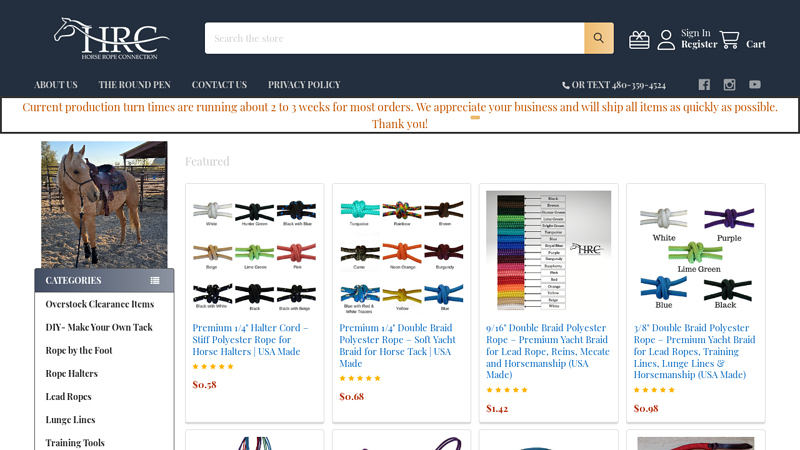Toggle the Categories menu list icon
The image size is (800, 450).
pyautogui.click(x=155, y=281)
